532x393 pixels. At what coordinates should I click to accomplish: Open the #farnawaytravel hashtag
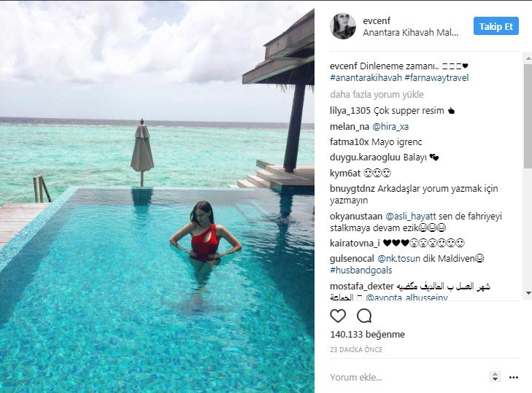click(x=436, y=77)
